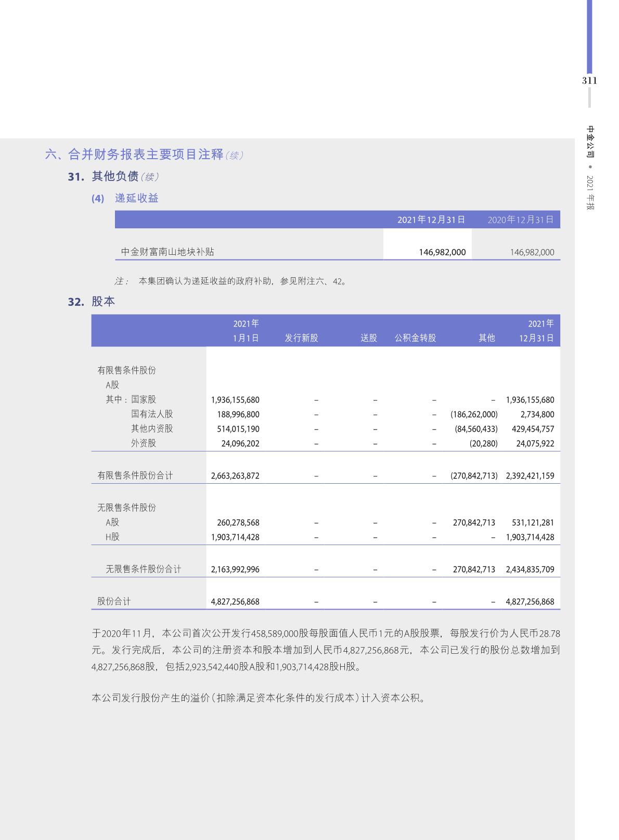The height and width of the screenshot is (840, 619).
Task: Click the 2020年12月31日 column header
Action: [x=521, y=219]
